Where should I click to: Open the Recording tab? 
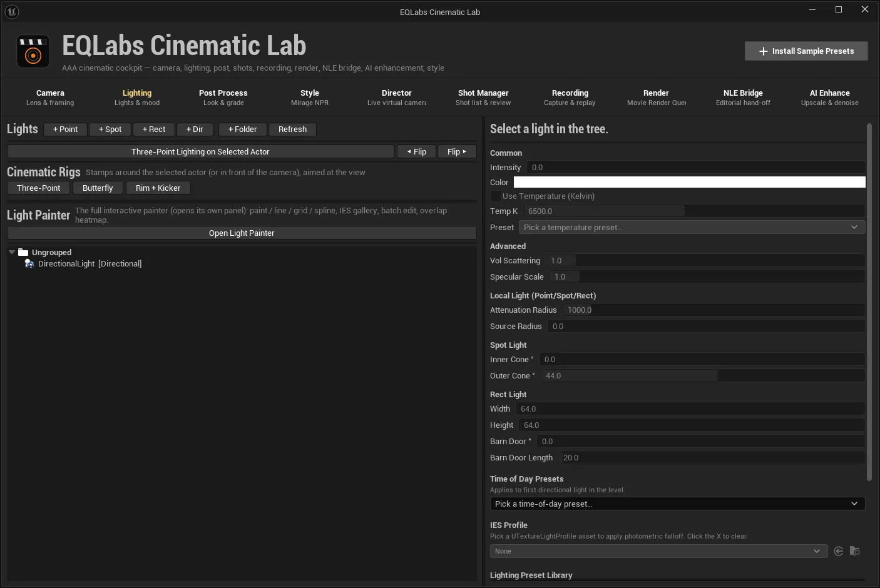(570, 98)
